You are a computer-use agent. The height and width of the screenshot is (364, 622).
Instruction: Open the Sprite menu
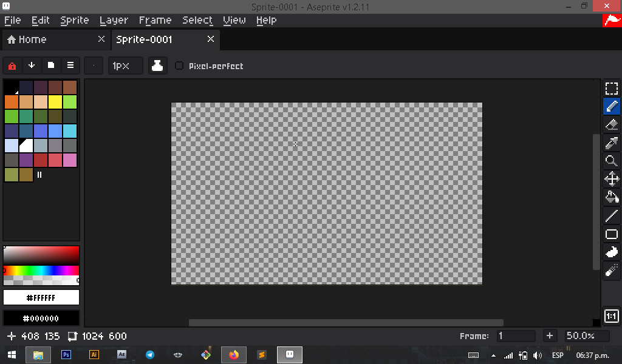point(75,20)
